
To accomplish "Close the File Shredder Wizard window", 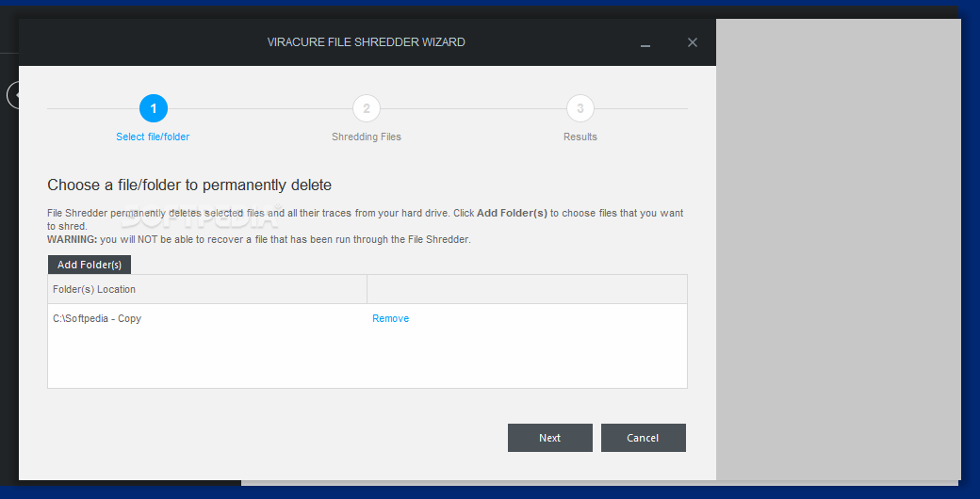I will click(692, 42).
